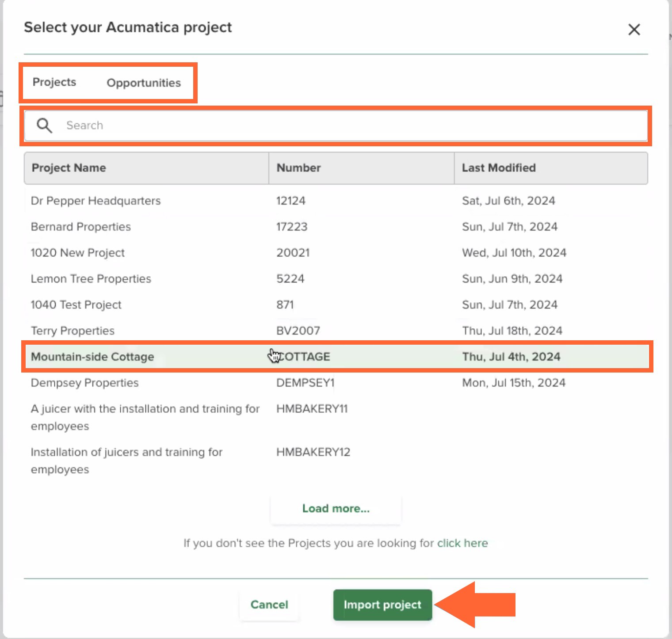
Task: Select the Lemon Tree Properties project
Action: (x=336, y=279)
